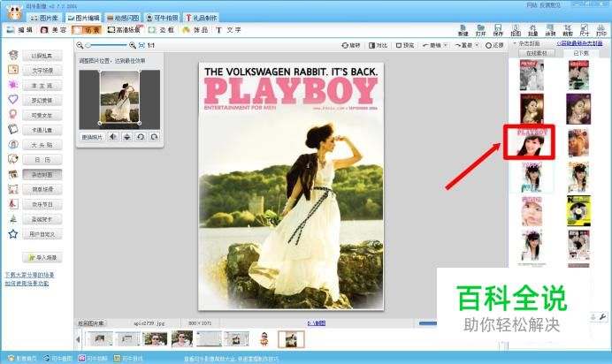Switch to the 已下载 tab
612x364 pixels.
[x=581, y=53]
